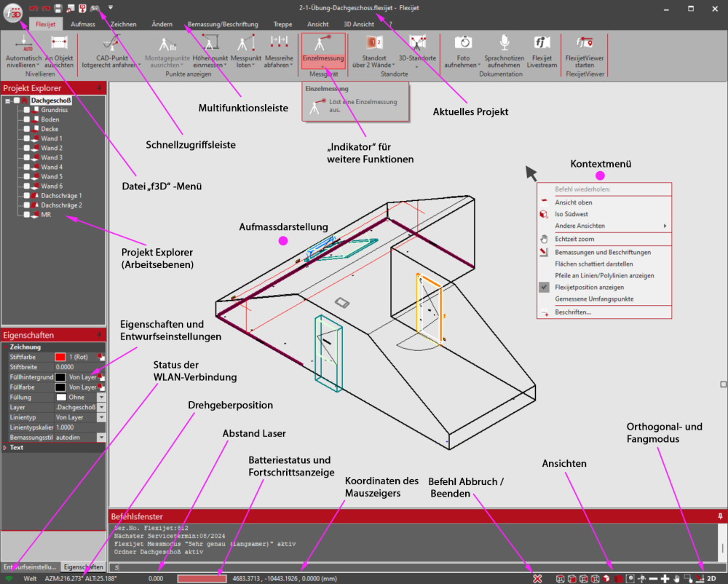The height and width of the screenshot is (584, 728).
Task: Click Standort über 2 Wände tool
Action: pos(374,52)
